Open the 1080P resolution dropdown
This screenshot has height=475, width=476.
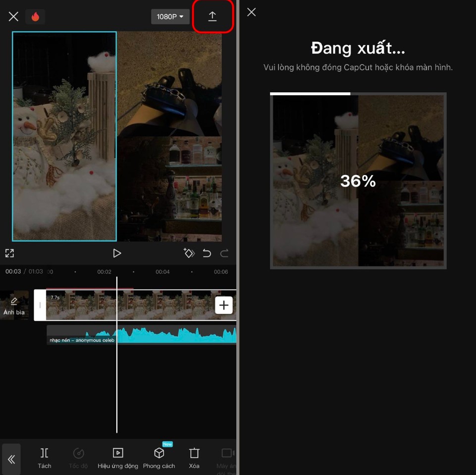(170, 16)
